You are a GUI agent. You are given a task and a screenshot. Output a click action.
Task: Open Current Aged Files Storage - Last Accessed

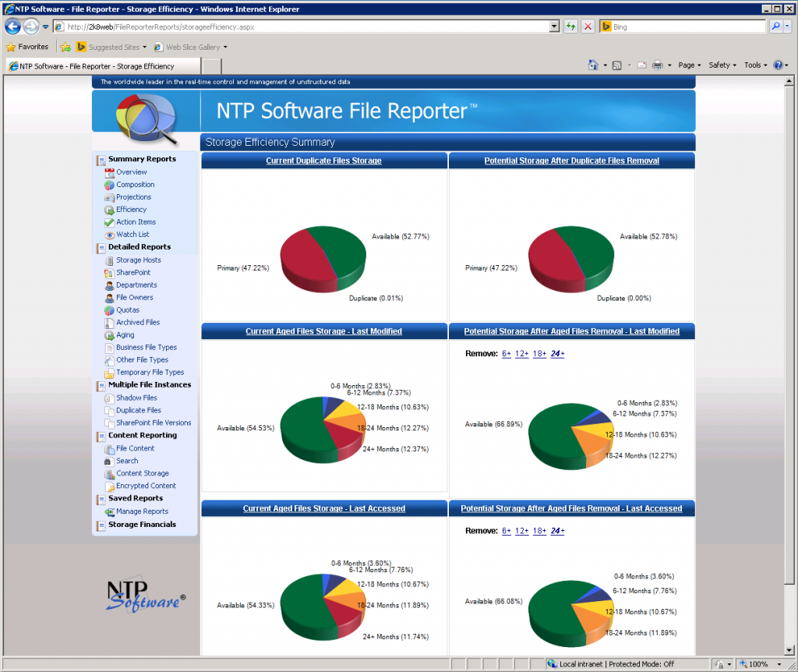tap(323, 508)
